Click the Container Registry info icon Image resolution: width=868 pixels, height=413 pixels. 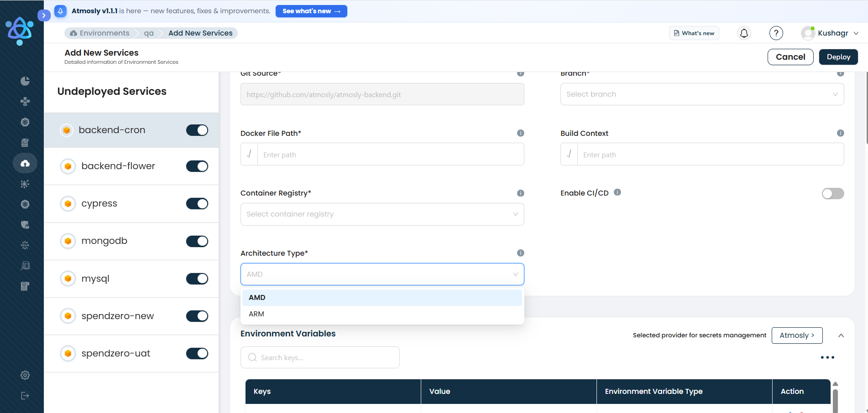(x=520, y=193)
